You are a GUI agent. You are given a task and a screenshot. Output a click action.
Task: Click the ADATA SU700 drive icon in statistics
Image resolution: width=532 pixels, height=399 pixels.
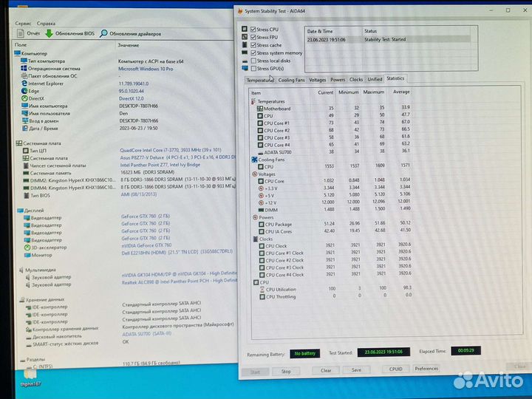[260, 152]
